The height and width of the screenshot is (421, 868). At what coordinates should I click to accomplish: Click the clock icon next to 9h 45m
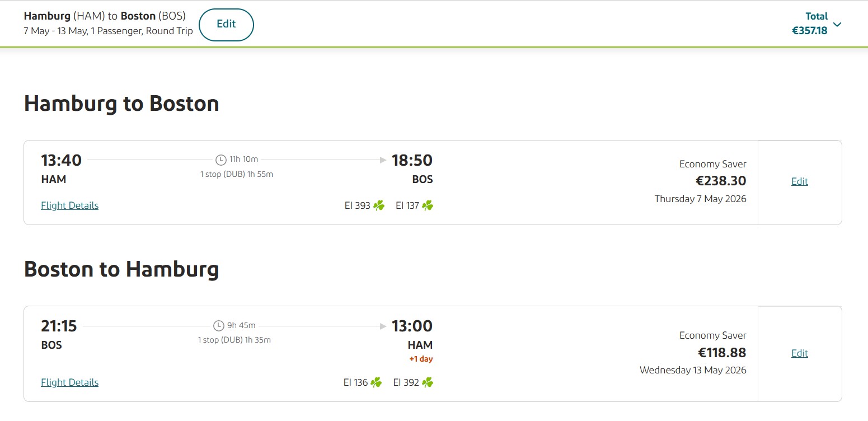coord(219,326)
